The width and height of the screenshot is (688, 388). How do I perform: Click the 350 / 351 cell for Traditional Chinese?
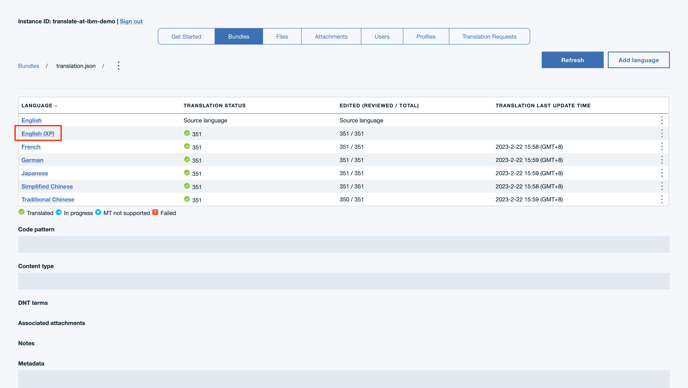click(351, 199)
